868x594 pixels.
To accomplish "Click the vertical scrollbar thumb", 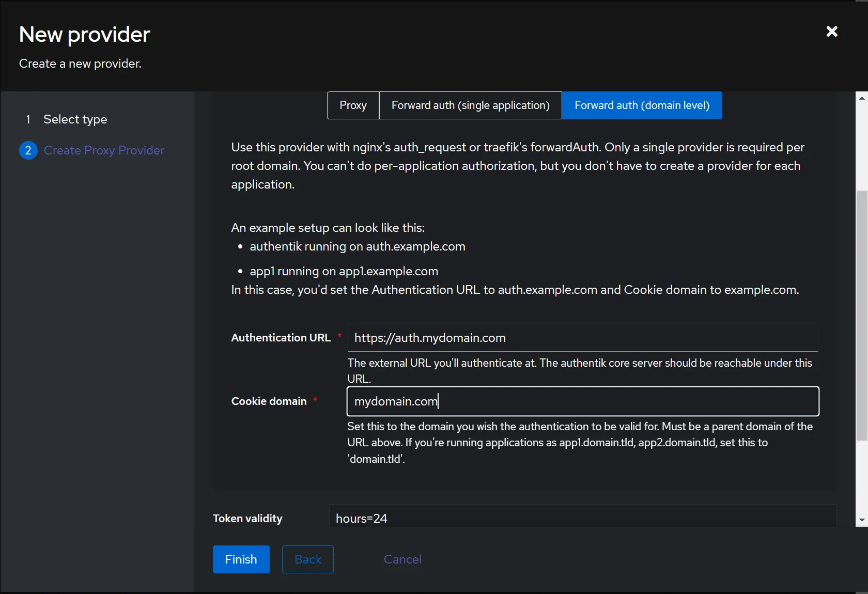I will coord(861,315).
